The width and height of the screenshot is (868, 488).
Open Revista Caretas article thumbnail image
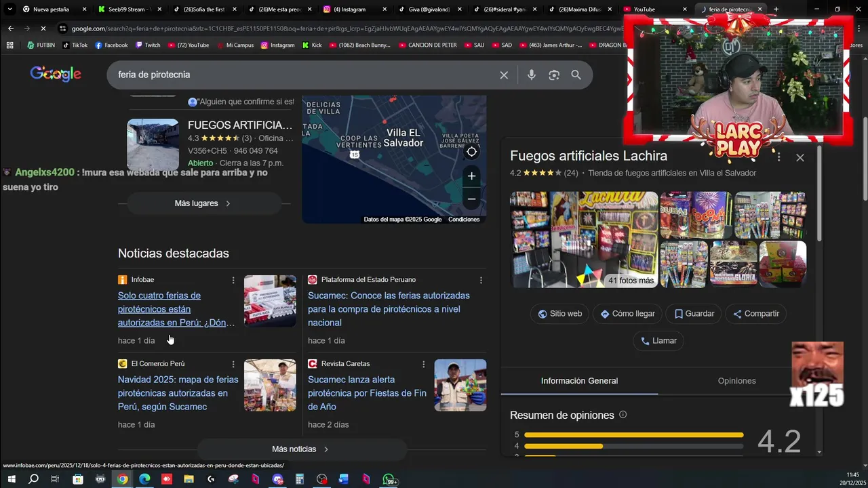[460, 385]
